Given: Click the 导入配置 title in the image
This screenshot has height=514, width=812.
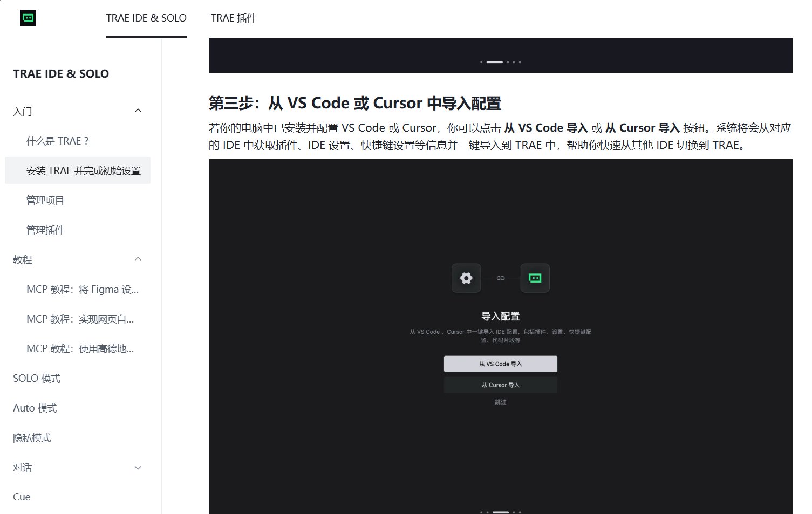Looking at the screenshot, I should (501, 316).
